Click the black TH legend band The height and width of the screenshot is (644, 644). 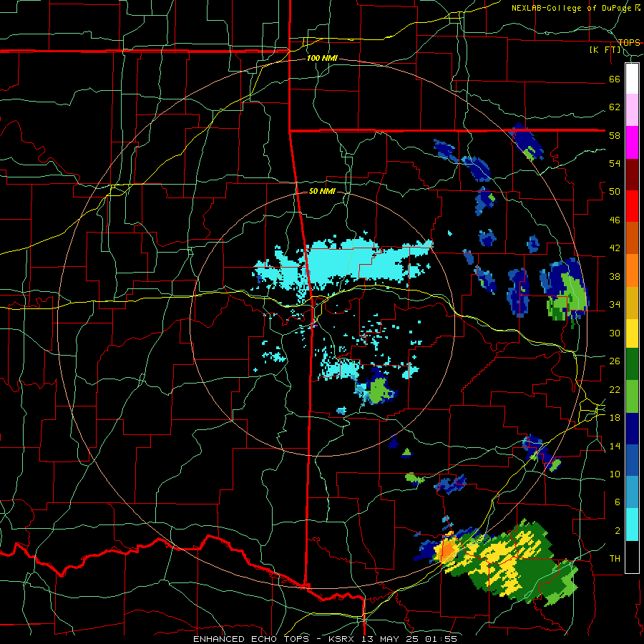tap(632, 557)
